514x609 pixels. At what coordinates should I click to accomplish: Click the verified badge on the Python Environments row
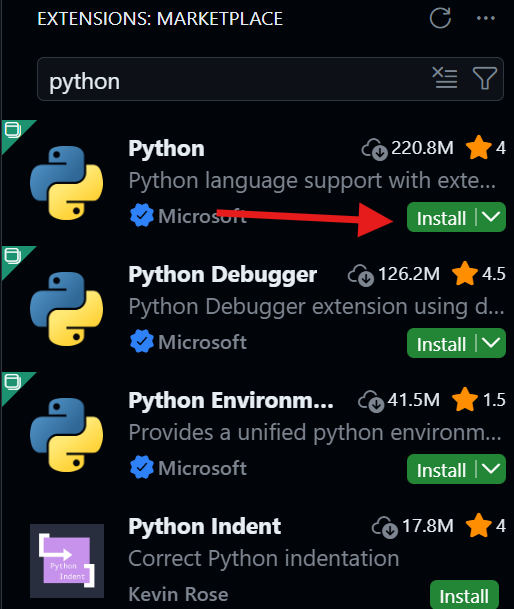coord(142,467)
